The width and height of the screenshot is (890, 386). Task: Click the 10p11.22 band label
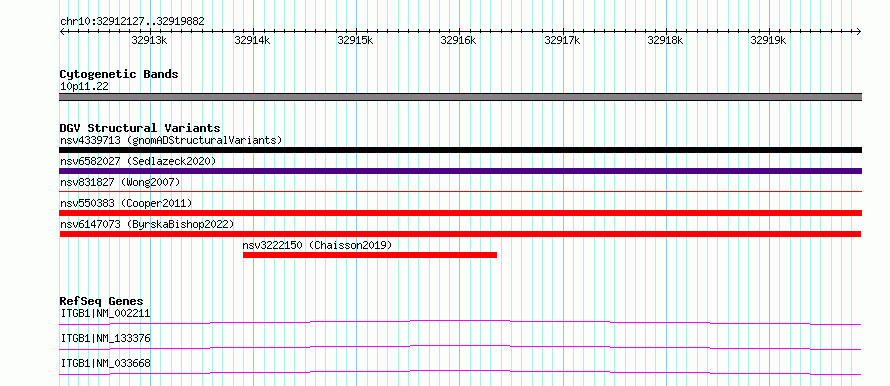(84, 87)
